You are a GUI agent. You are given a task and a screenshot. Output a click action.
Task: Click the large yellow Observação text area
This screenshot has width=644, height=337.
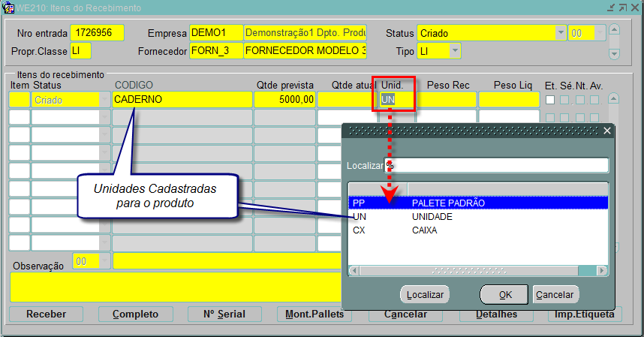click(176, 287)
